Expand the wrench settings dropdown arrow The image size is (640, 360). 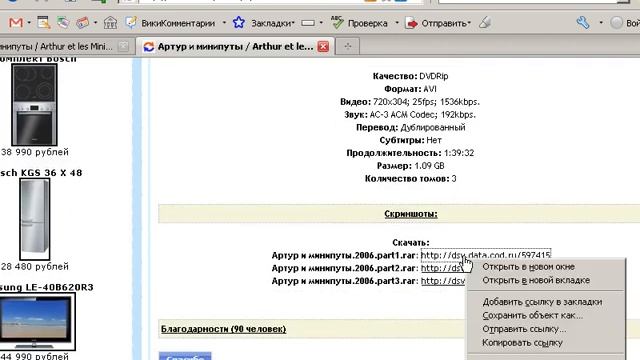(x=601, y=23)
